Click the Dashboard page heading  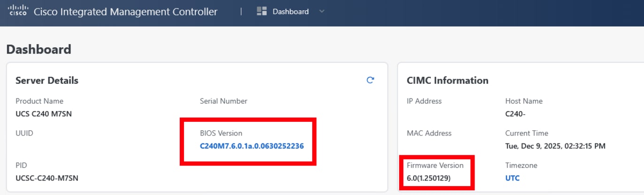point(39,49)
